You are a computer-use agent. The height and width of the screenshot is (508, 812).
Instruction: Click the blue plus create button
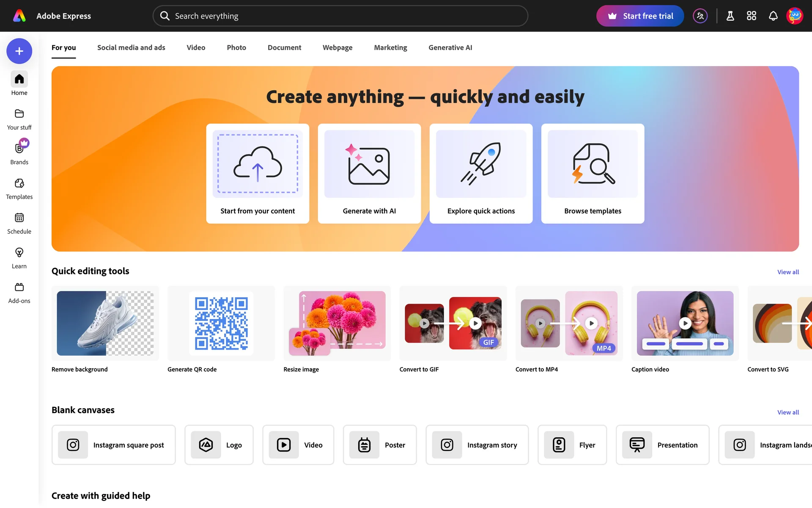pyautogui.click(x=19, y=51)
